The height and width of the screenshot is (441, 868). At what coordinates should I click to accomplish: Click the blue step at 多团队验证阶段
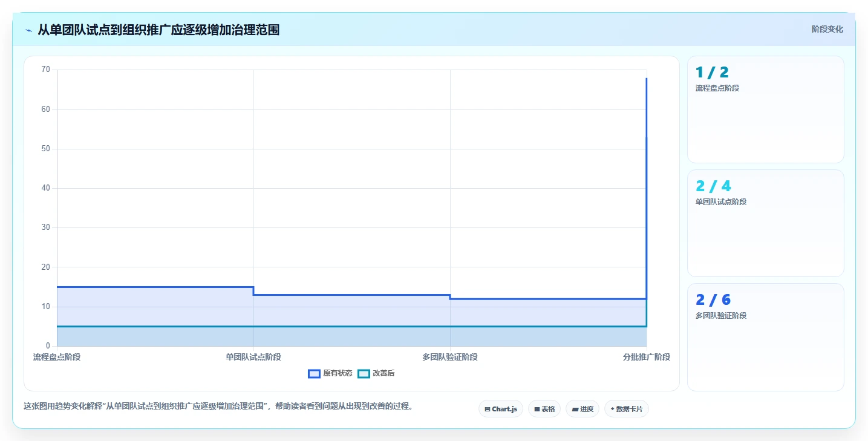450,297
